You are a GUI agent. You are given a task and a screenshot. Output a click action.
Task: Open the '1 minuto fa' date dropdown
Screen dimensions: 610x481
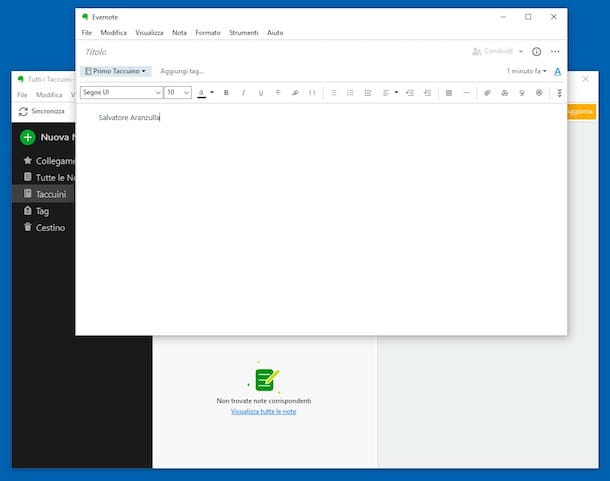coord(526,71)
